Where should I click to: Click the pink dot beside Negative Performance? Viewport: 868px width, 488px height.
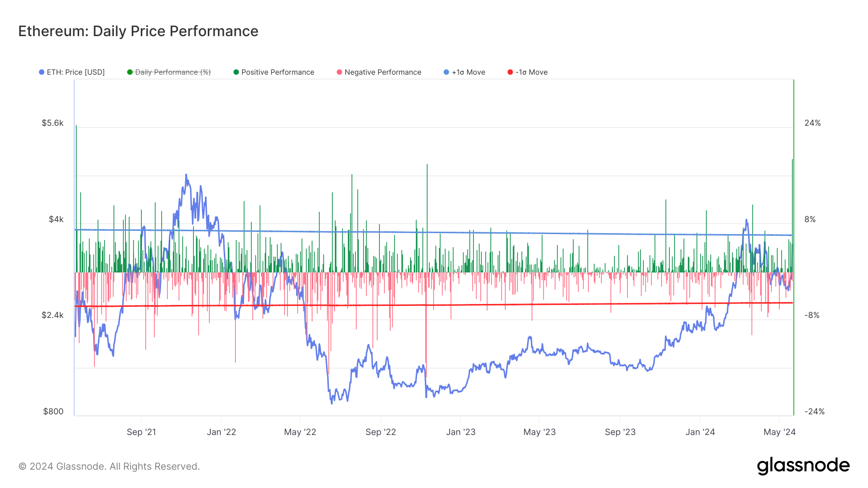[339, 72]
